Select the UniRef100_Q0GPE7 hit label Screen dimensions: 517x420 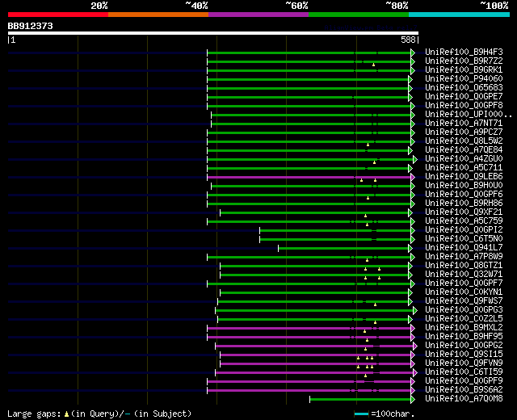coord(464,97)
